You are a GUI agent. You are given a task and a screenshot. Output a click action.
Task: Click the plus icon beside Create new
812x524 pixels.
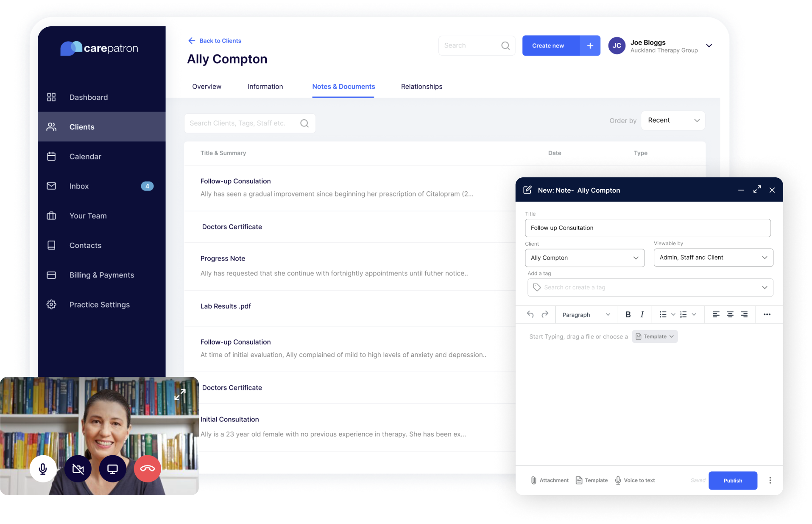coord(590,45)
